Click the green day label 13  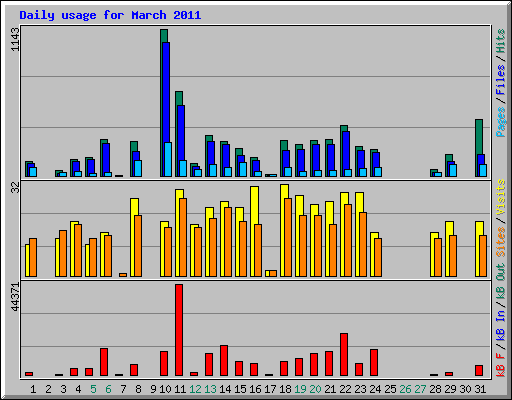(x=210, y=389)
